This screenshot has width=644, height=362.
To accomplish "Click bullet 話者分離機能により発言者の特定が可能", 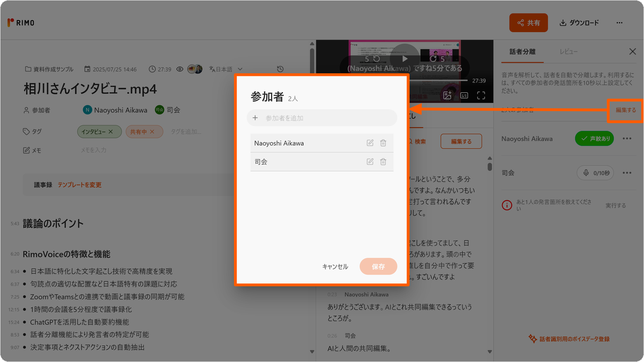I will pyautogui.click(x=90, y=334).
